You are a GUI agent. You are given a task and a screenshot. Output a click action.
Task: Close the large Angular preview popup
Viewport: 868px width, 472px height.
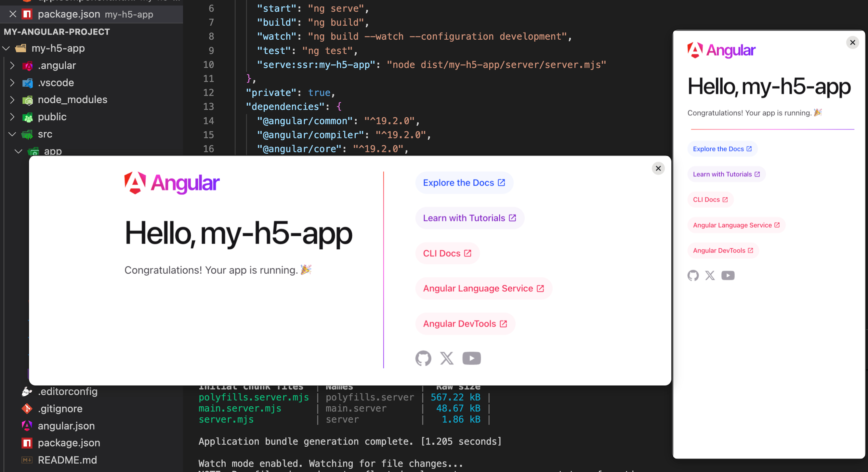point(658,168)
